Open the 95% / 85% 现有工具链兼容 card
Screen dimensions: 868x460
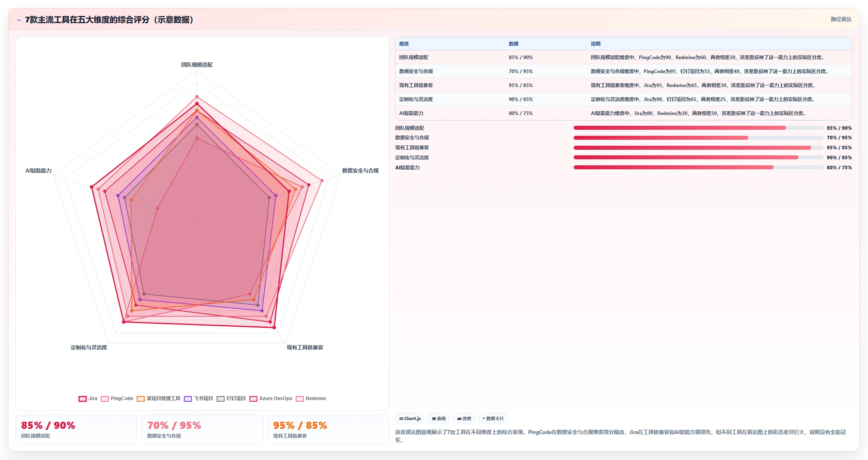point(328,429)
